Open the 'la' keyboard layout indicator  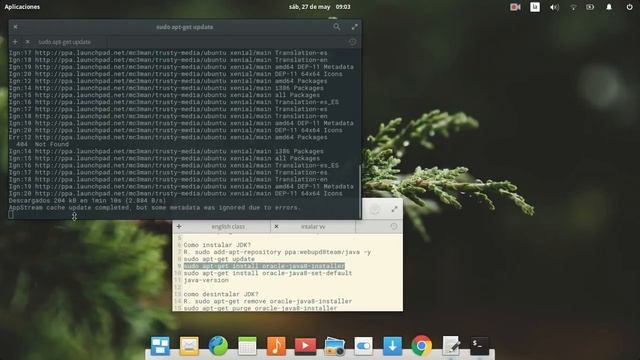pyautogui.click(x=535, y=7)
